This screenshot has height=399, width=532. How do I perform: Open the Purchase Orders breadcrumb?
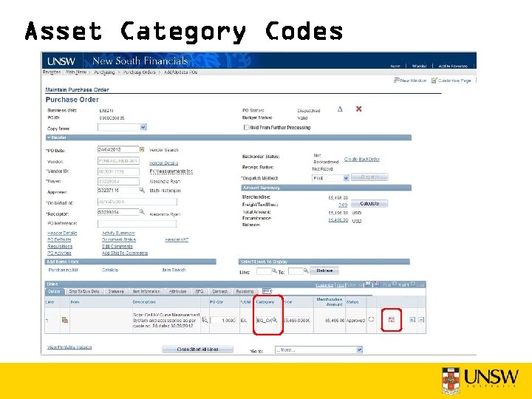tap(139, 72)
